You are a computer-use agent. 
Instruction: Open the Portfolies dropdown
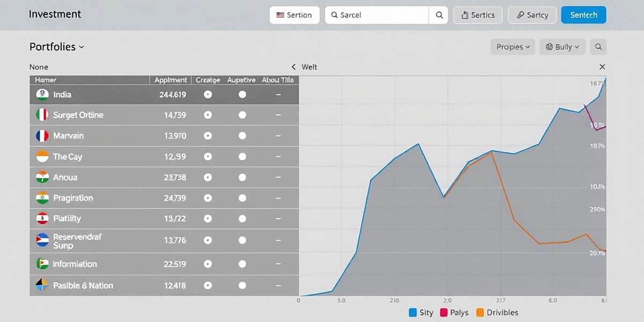tap(56, 47)
